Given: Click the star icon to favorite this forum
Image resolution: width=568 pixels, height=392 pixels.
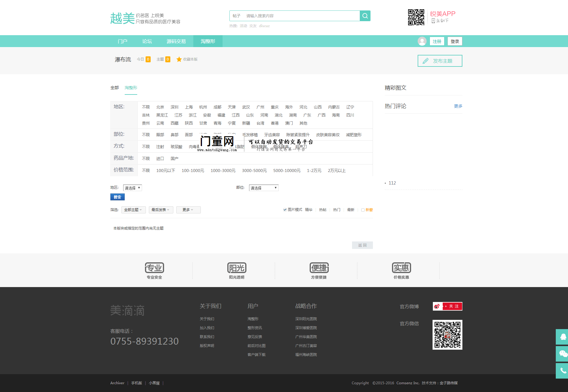Looking at the screenshot, I should tap(179, 59).
